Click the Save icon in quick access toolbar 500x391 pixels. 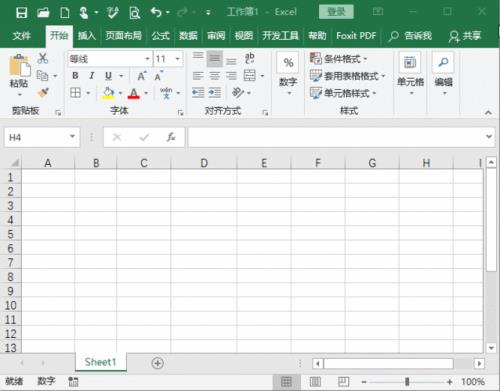coord(22,13)
